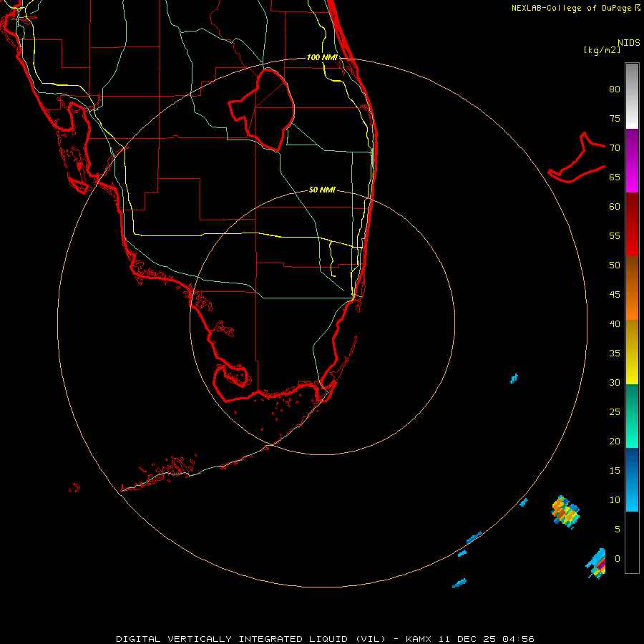Click the 15 value on the color scale

click(615, 471)
